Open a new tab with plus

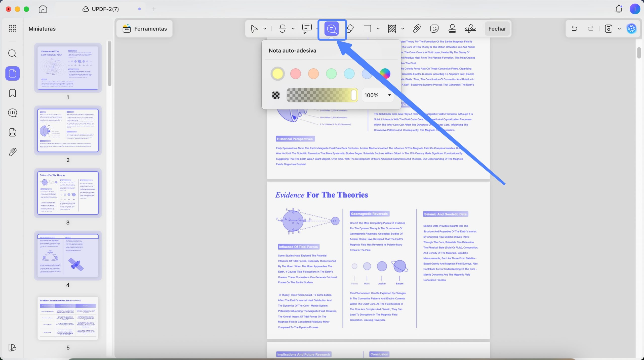(154, 9)
